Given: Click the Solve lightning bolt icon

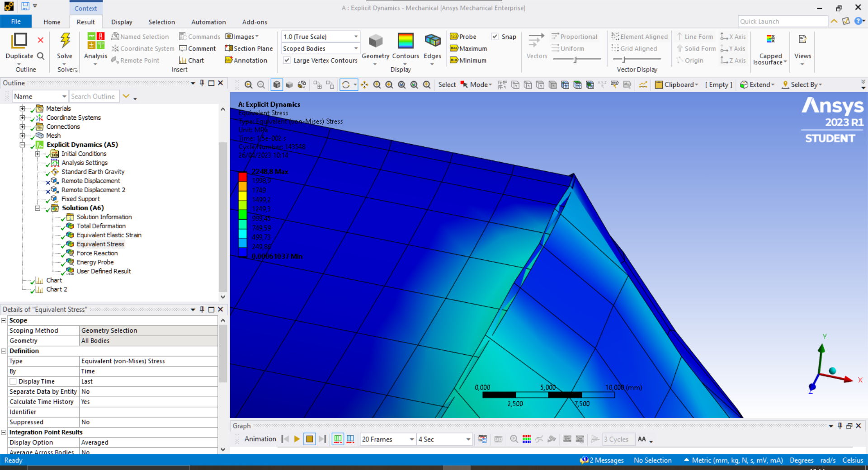Looking at the screenshot, I should click(x=65, y=41).
